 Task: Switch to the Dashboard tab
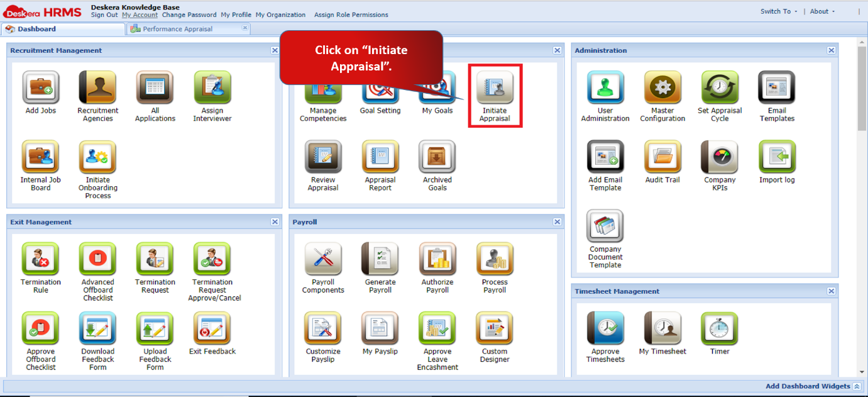coord(38,28)
